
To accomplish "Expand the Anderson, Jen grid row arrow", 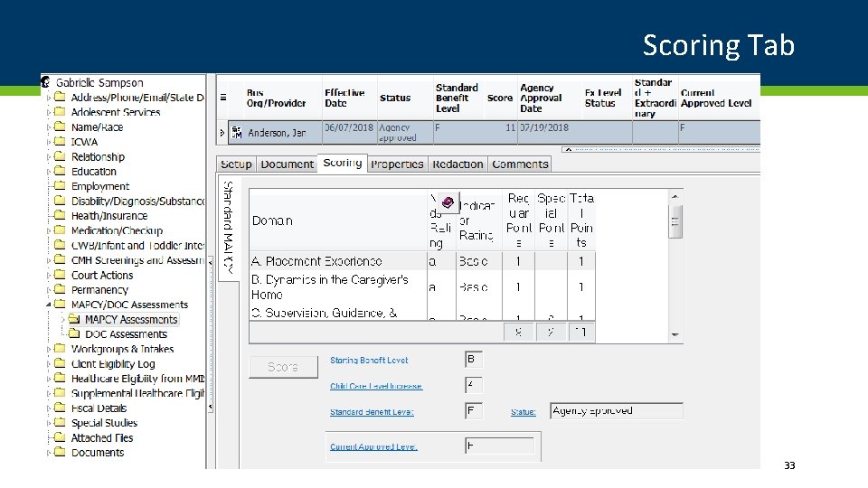I will tap(222, 133).
